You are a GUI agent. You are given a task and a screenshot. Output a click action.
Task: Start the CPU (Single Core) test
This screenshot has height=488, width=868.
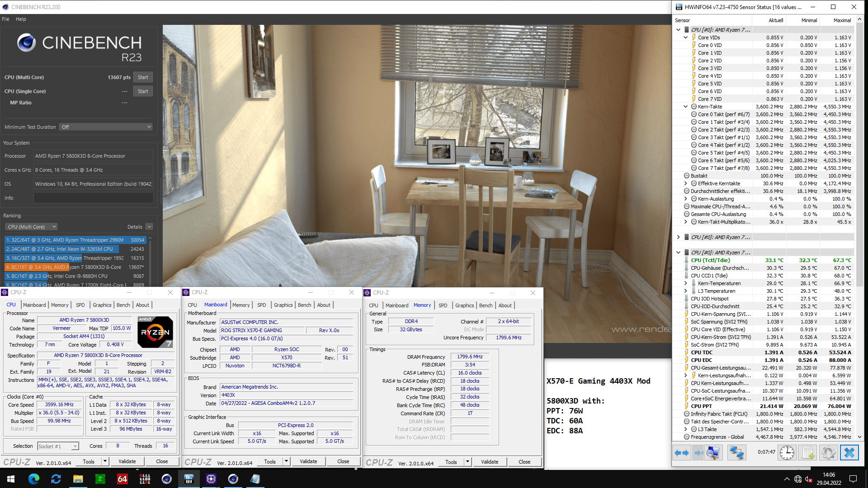coord(143,91)
